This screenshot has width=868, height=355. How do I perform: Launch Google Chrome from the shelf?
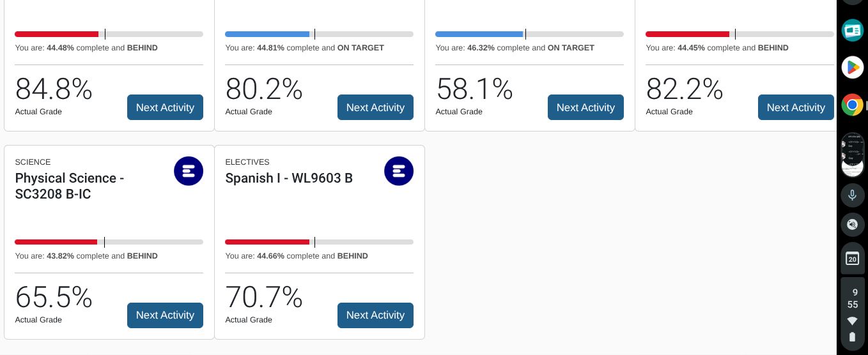(x=852, y=104)
